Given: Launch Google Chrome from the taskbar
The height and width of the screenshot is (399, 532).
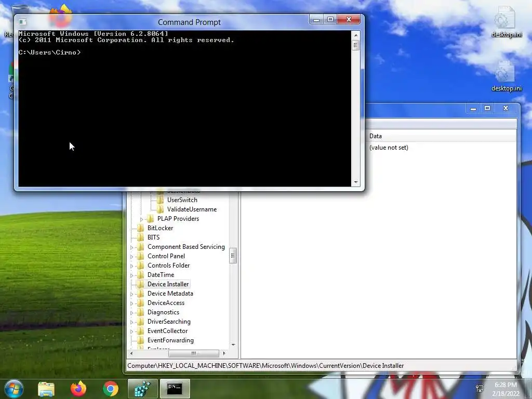Looking at the screenshot, I should coord(111,389).
